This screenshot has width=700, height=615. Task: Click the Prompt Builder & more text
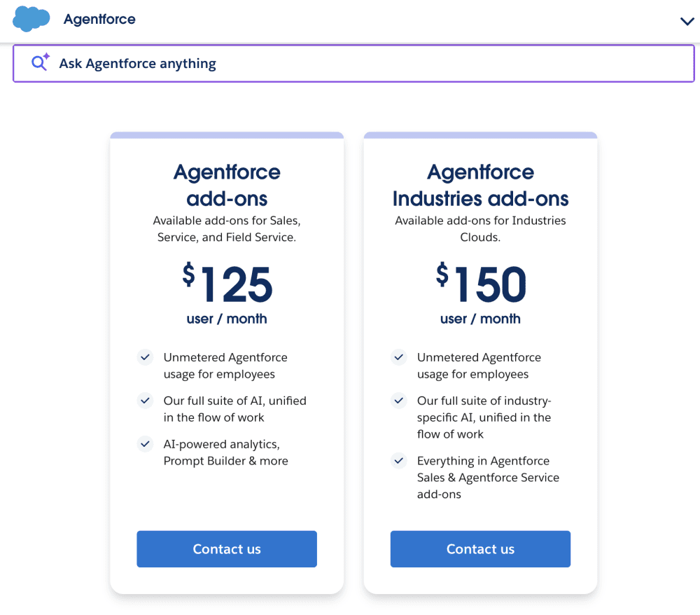[225, 461]
